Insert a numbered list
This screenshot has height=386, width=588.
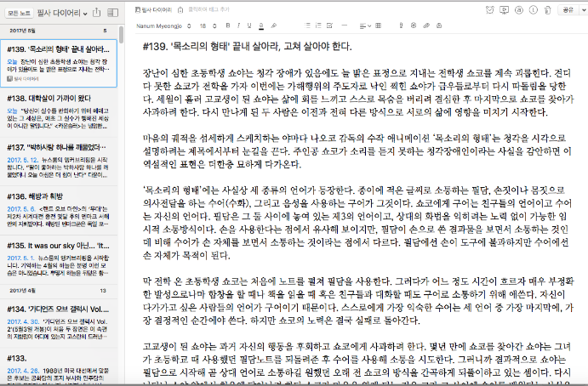coord(318,26)
